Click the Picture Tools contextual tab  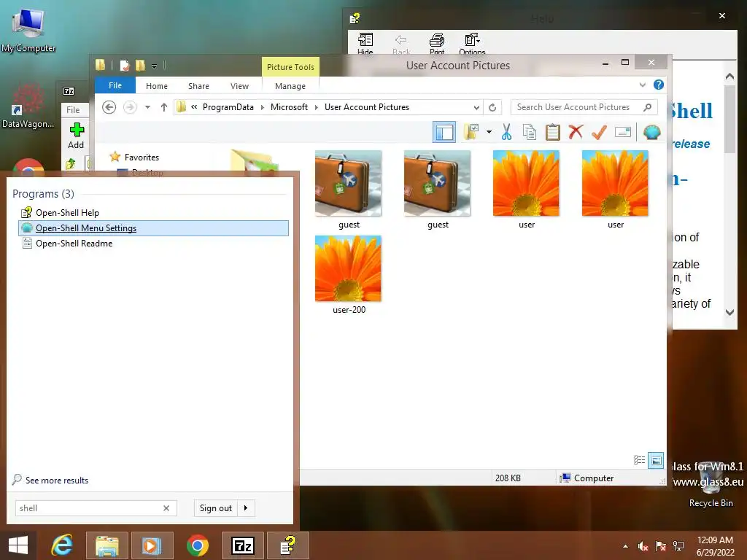[x=290, y=67]
